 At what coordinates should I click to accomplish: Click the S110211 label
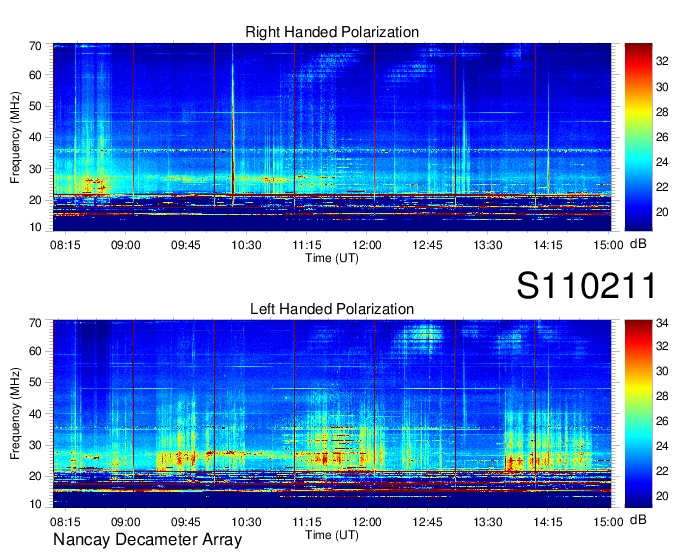(586, 285)
